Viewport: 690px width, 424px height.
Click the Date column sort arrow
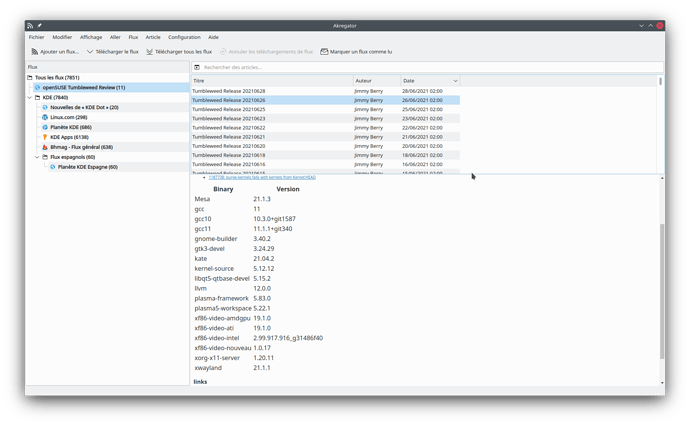pyautogui.click(x=455, y=81)
